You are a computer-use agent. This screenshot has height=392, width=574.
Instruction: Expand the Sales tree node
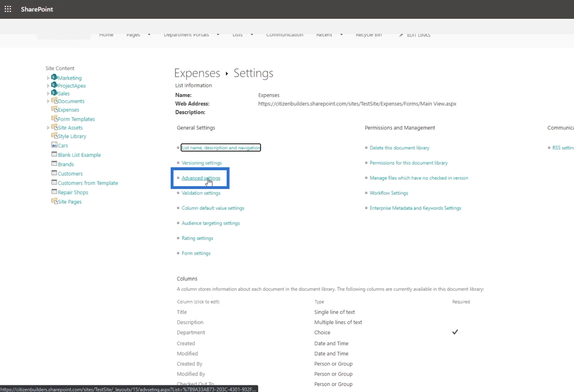(48, 94)
